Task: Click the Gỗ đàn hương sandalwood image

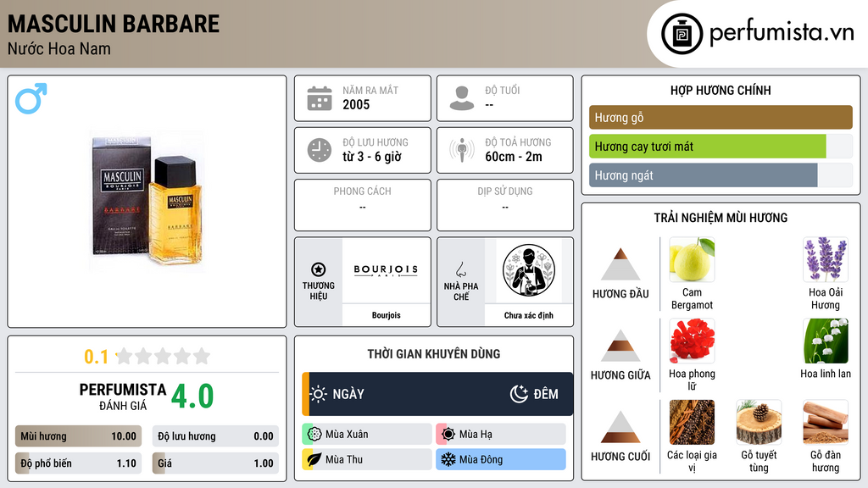Action: pyautogui.click(x=826, y=422)
